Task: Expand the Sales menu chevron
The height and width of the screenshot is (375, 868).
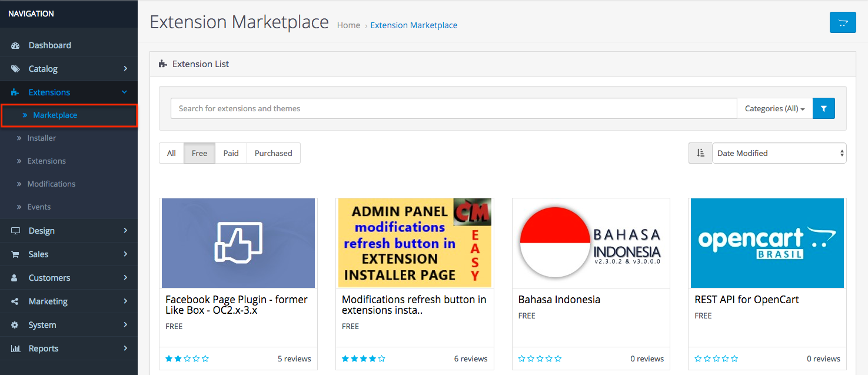Action: click(x=125, y=254)
